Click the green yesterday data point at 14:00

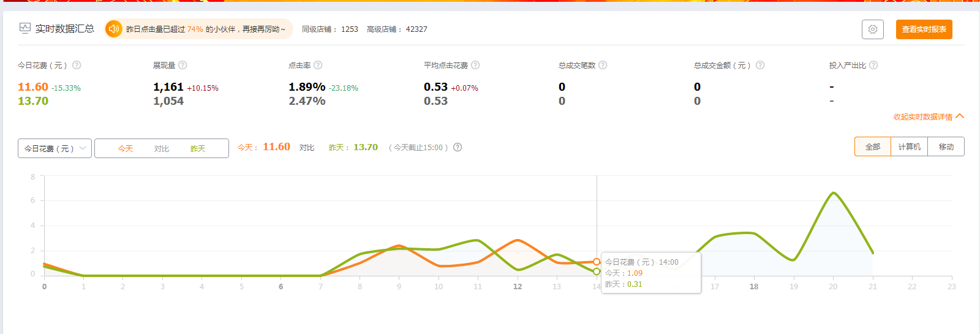coord(597,271)
